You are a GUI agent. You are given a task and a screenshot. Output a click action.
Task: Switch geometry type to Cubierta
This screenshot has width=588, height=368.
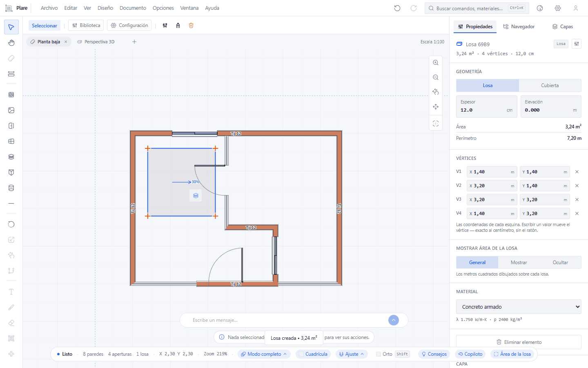pyautogui.click(x=550, y=85)
